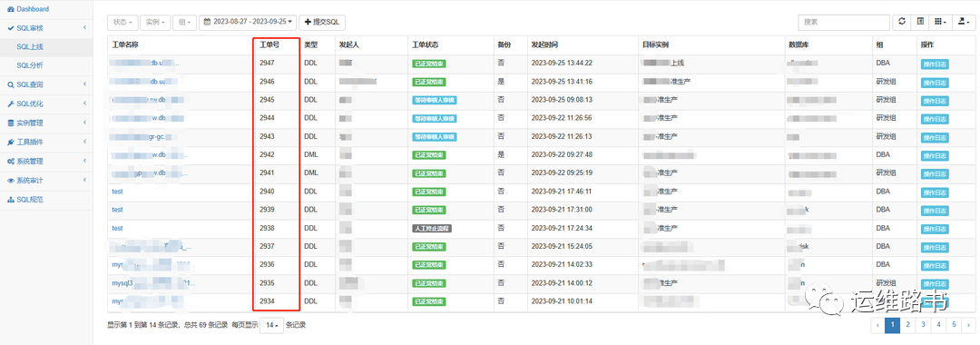Screen dimensions: 980x345
Task: Open 操作日志 for work order 2934
Action: click(x=935, y=301)
